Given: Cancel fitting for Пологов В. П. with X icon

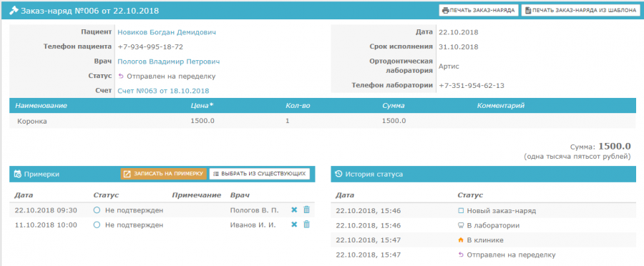Looking at the screenshot, I should [x=294, y=210].
